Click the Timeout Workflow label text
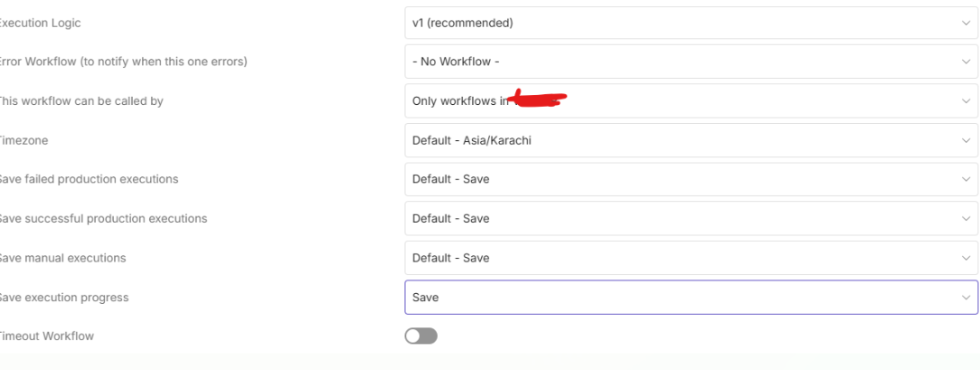 (47, 337)
